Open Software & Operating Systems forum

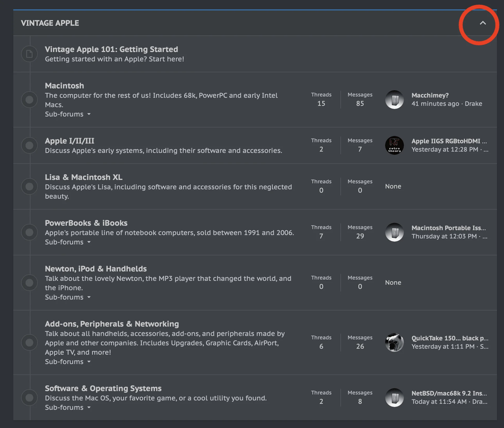103,388
